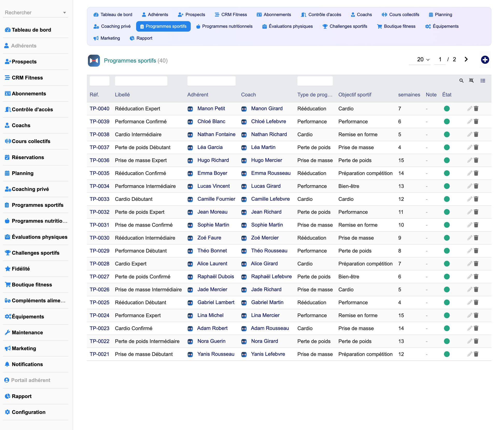The width and height of the screenshot is (504, 430).
Task: Click the Fidélité star icon in sidebar
Action: coord(8,269)
